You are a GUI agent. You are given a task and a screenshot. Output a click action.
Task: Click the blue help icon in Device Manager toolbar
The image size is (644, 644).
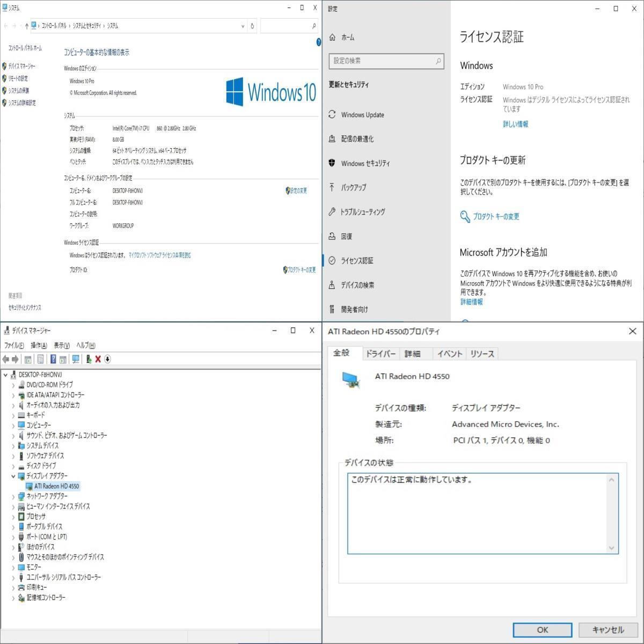53,359
